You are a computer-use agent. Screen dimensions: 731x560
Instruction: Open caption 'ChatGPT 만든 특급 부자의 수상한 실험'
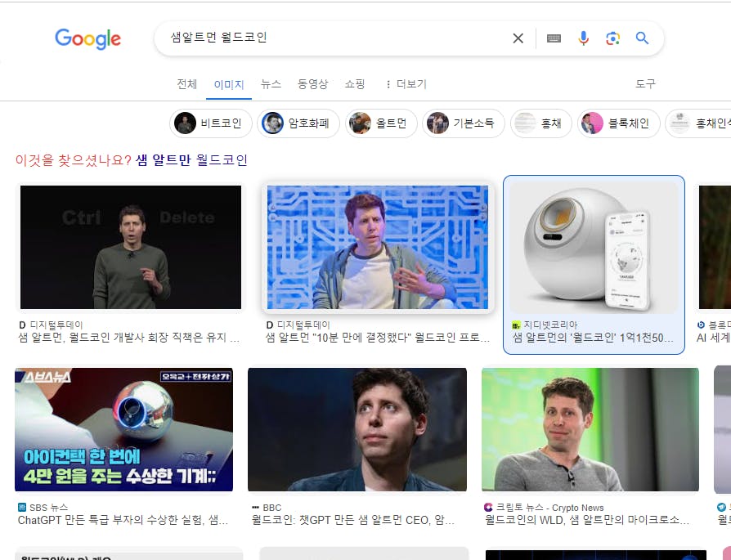point(123,520)
